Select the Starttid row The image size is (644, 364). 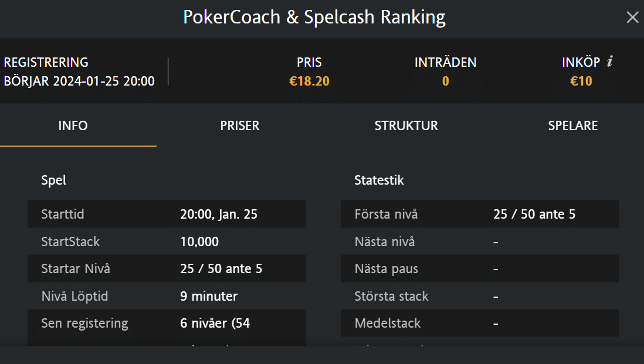166,214
